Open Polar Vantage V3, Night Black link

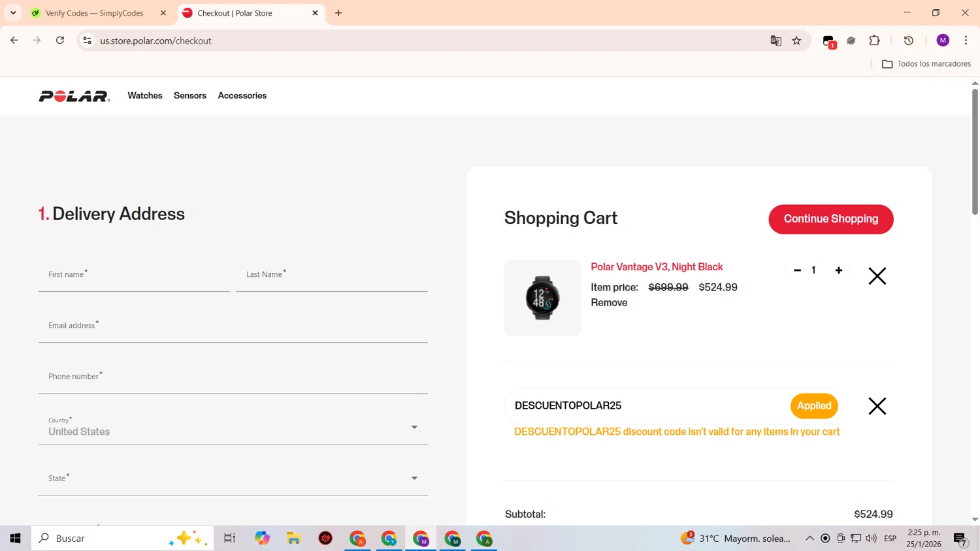657,267
